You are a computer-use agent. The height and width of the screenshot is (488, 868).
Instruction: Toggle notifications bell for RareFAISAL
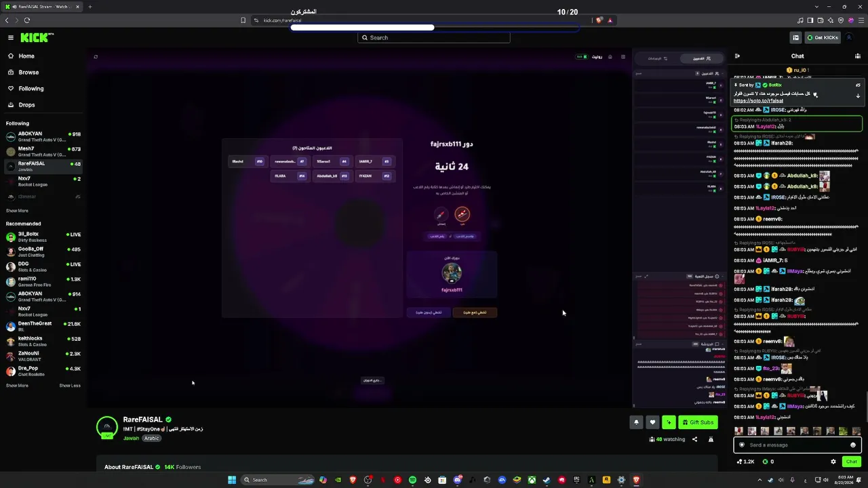click(636, 422)
